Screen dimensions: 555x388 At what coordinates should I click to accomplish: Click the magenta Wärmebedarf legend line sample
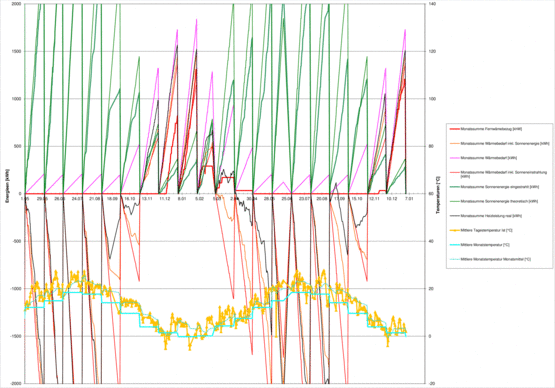[x=454, y=158]
